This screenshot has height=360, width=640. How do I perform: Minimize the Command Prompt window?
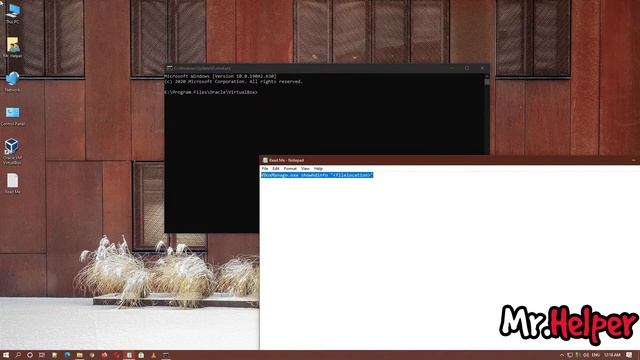452,68
